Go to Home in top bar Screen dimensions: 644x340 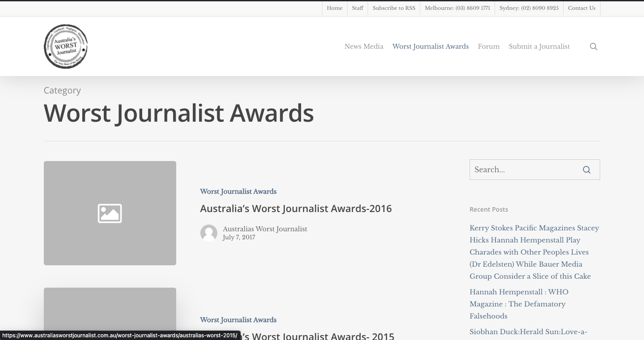(x=335, y=8)
